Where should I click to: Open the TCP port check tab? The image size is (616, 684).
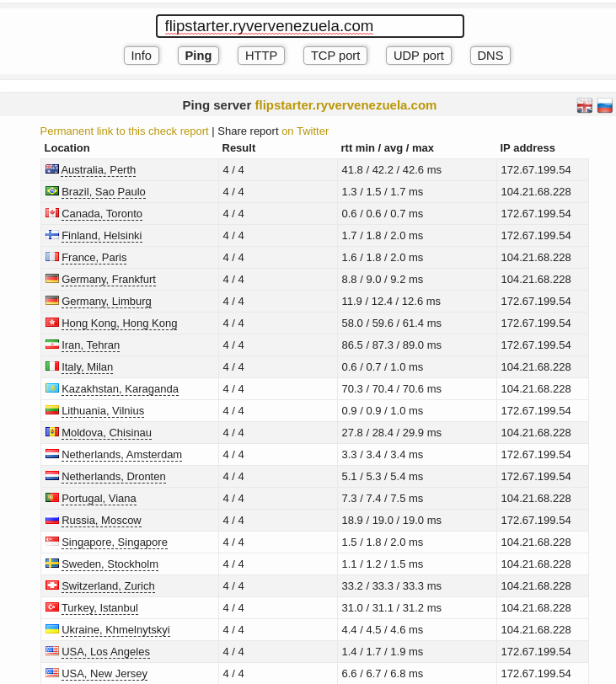[335, 56]
